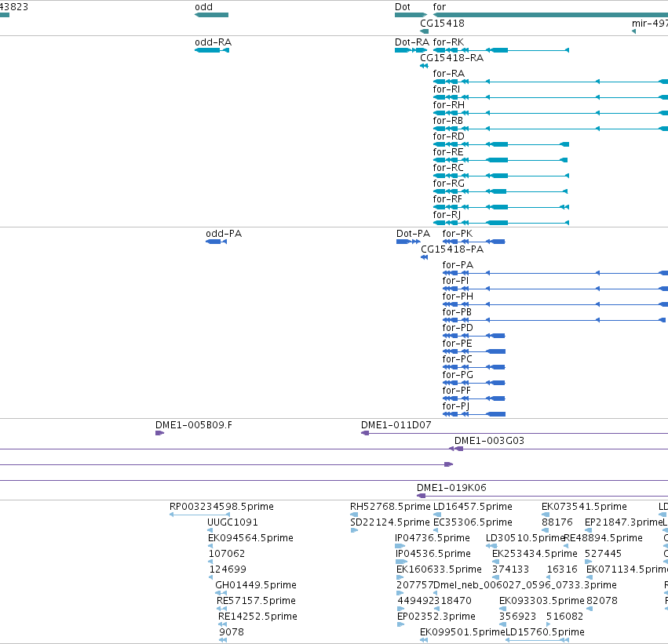Select the CG15418-RA transcript label
Screen dimensions: 668x644
coord(451,58)
